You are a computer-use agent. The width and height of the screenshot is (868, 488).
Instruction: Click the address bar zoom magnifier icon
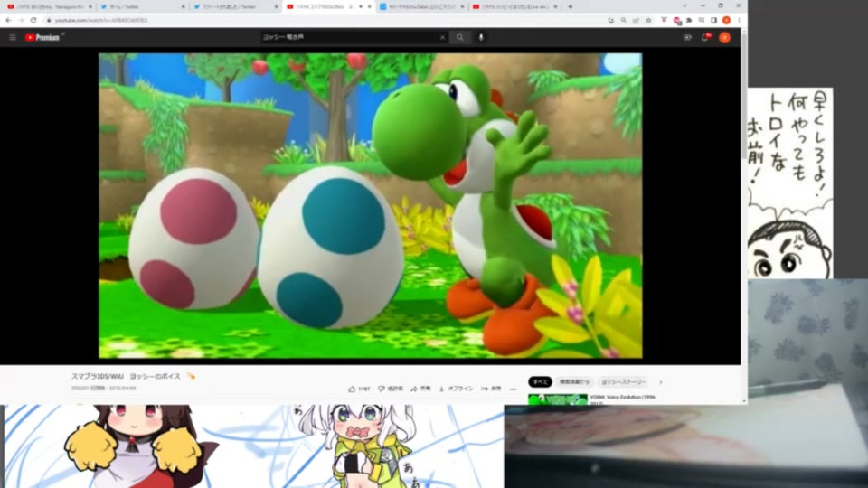623,21
